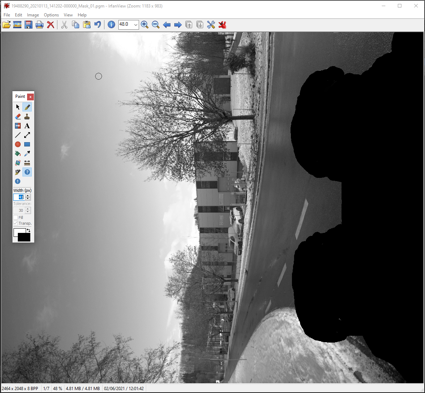Click the black background color swatch
Image resolution: width=425 pixels, height=393 pixels.
[24, 237]
